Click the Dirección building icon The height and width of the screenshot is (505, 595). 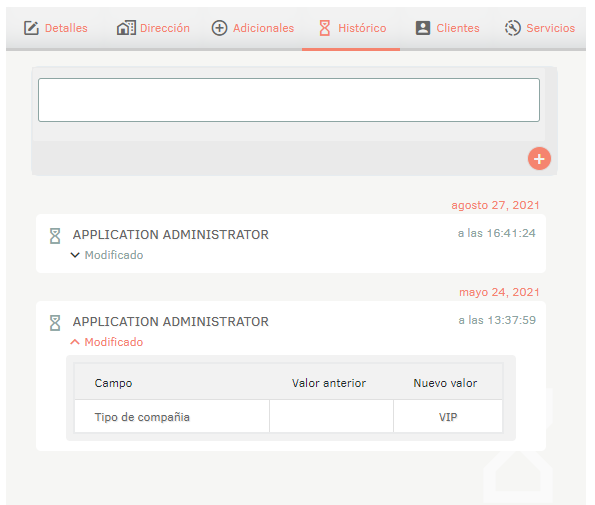point(126,28)
